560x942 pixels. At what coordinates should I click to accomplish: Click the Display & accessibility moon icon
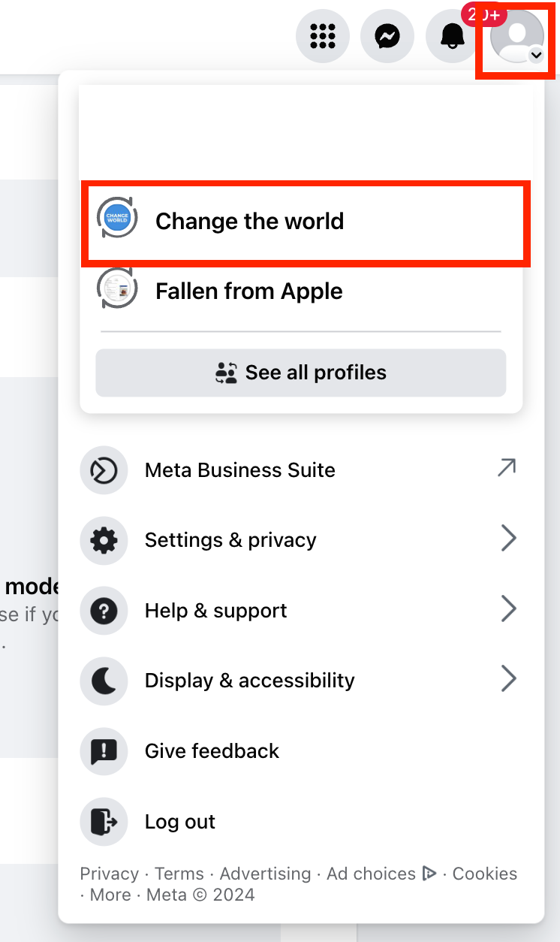pos(104,681)
